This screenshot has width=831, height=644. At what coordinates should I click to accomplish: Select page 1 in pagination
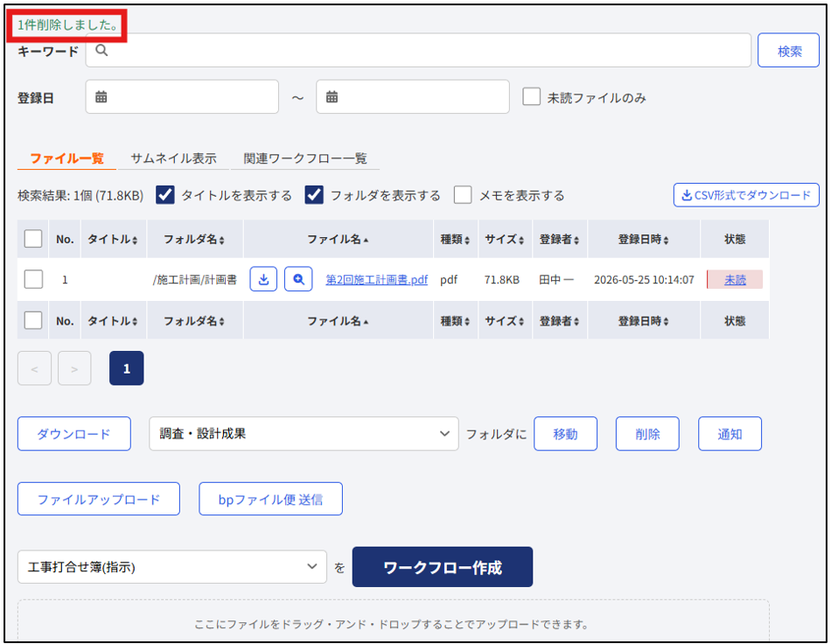(x=127, y=367)
